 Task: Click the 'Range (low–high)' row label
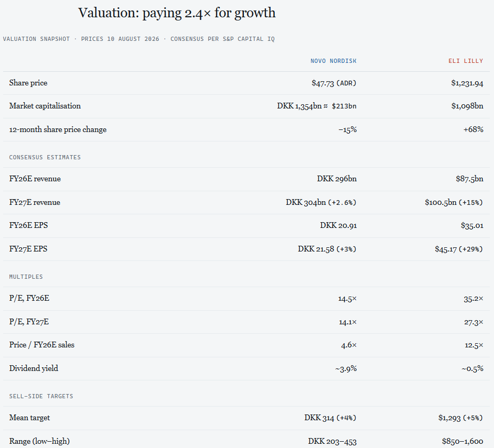pyautogui.click(x=39, y=441)
